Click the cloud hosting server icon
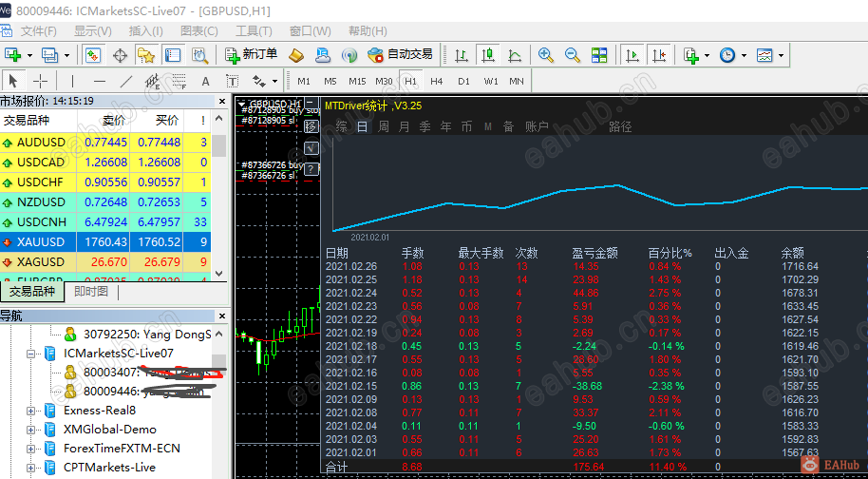The image size is (868, 479). (323, 55)
